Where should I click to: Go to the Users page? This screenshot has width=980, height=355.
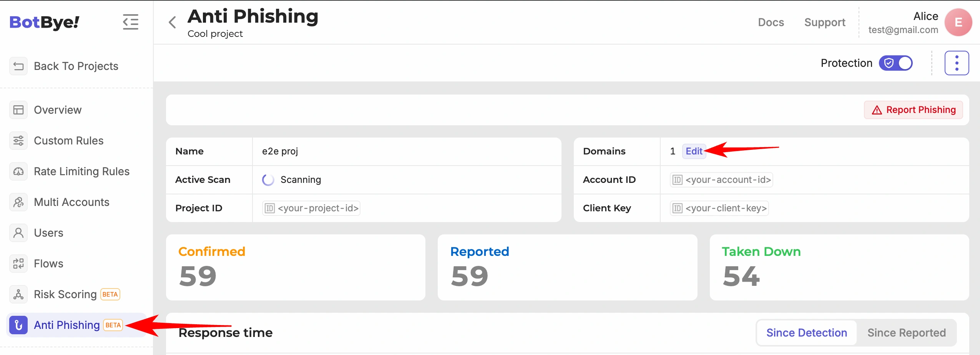point(76,233)
